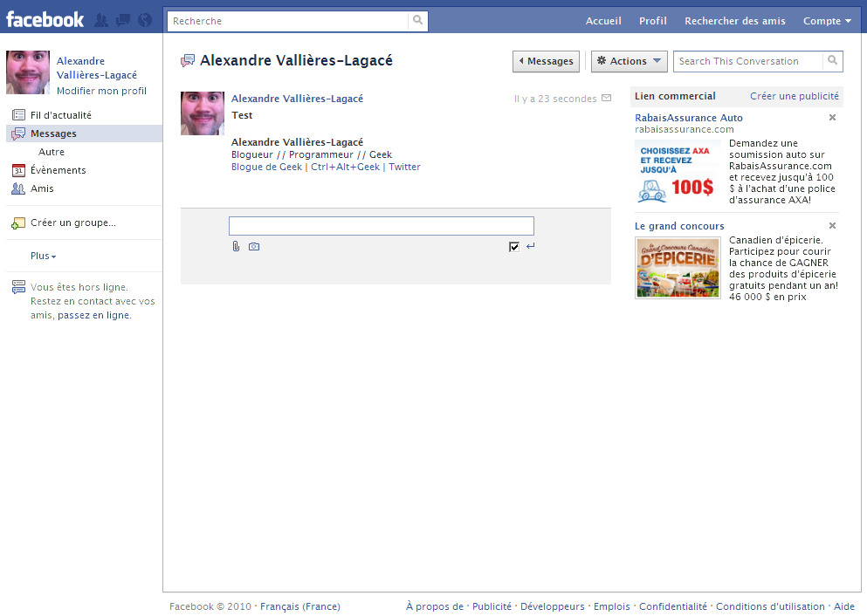
Task: Open friend requests icon in top bar
Action: [101, 20]
